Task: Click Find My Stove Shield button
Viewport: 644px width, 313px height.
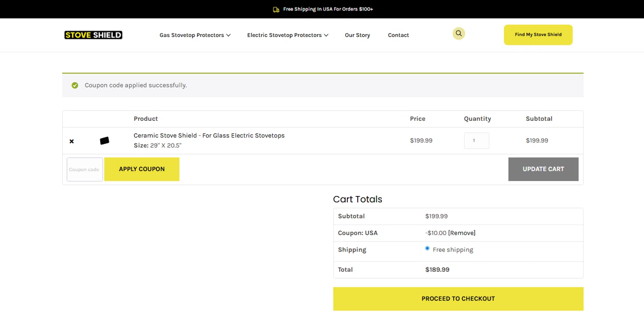Action: click(x=538, y=35)
